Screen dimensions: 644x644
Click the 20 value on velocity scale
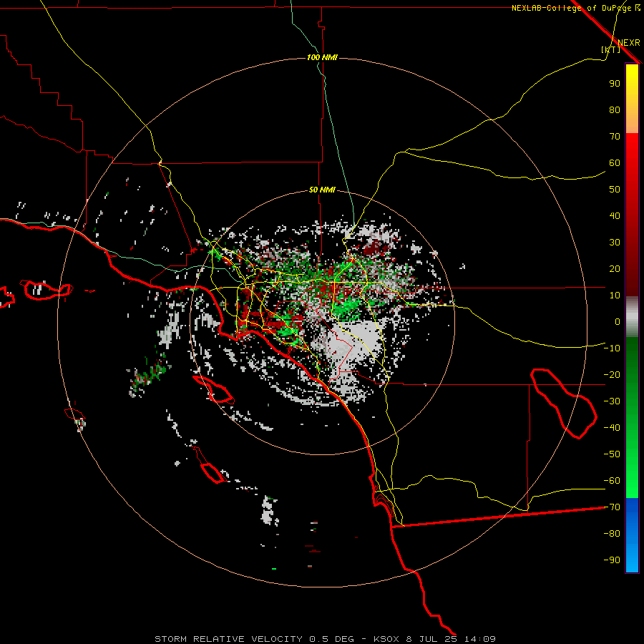tap(615, 269)
